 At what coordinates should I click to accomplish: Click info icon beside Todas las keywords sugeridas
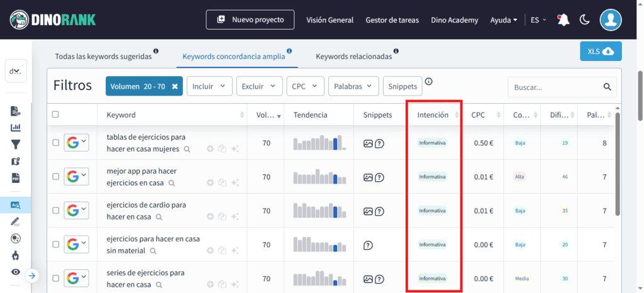point(156,52)
